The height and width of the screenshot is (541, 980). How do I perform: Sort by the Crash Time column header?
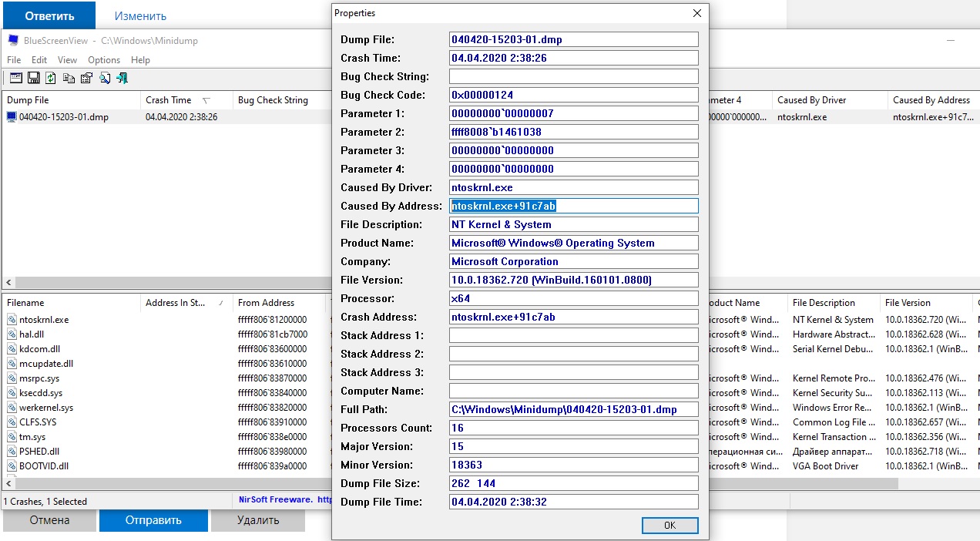[x=186, y=100]
